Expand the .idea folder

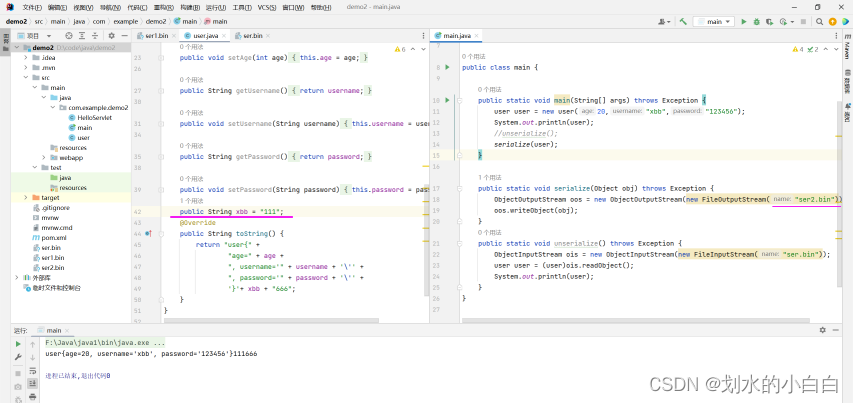click(x=26, y=58)
